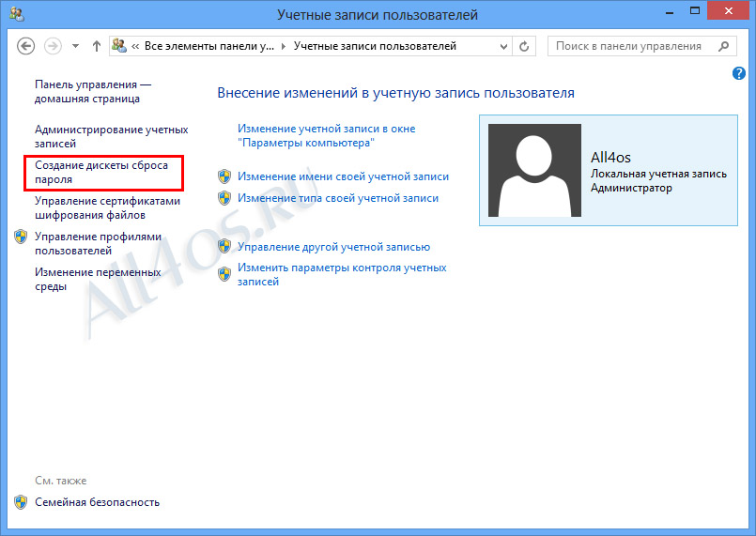Viewport: 756px width, 536px height.
Task: Click shield icon beside 'Изменение типа своей учетной записи'
Action: (224, 198)
